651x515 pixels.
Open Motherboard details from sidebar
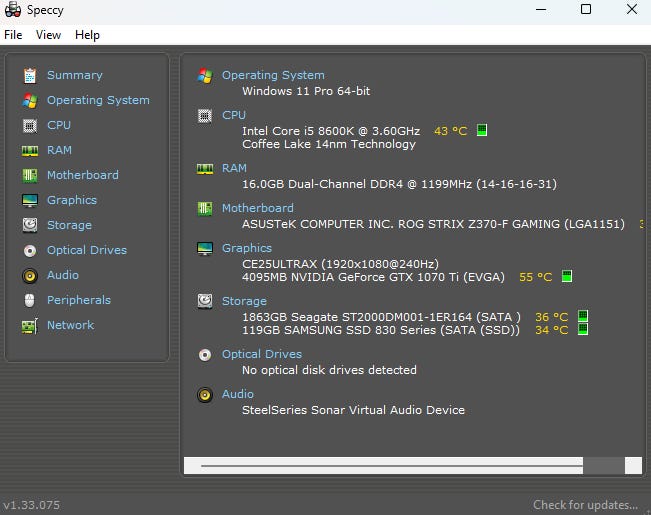click(x=83, y=175)
